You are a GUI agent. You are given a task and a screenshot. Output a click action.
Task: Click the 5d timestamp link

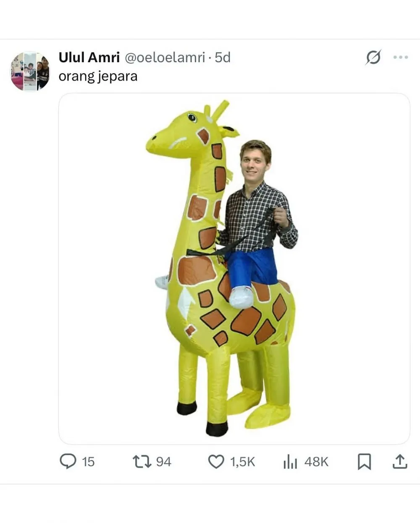click(221, 58)
